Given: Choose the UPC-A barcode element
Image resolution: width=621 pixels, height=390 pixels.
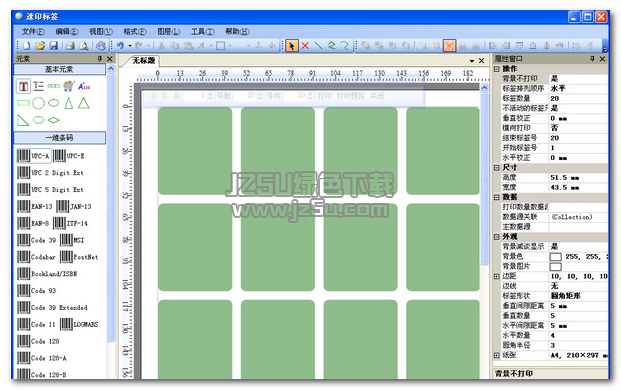Looking at the screenshot, I should 33,156.
